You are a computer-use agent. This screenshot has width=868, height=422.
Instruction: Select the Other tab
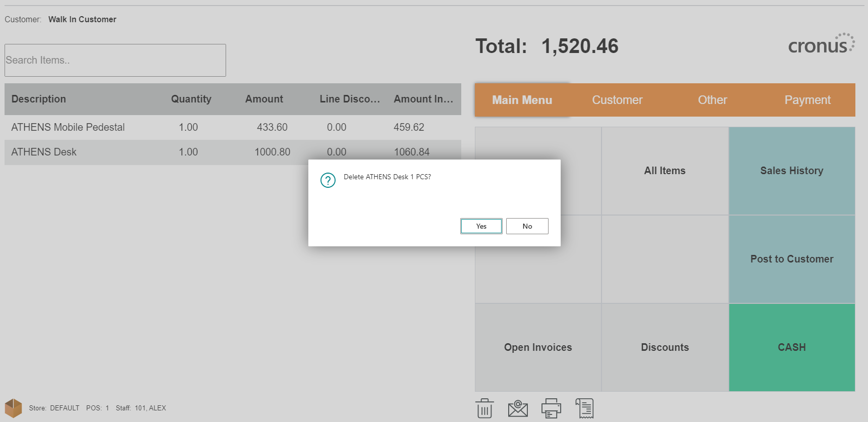(x=713, y=100)
